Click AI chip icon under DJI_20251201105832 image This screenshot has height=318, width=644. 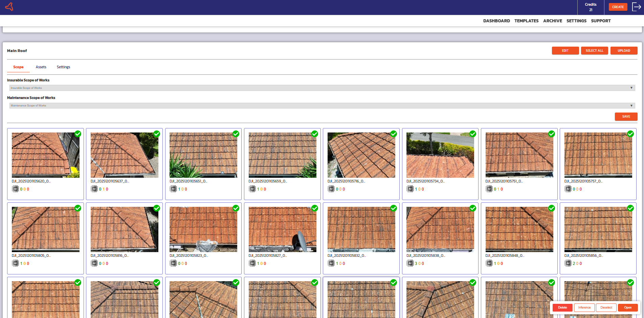tap(331, 263)
